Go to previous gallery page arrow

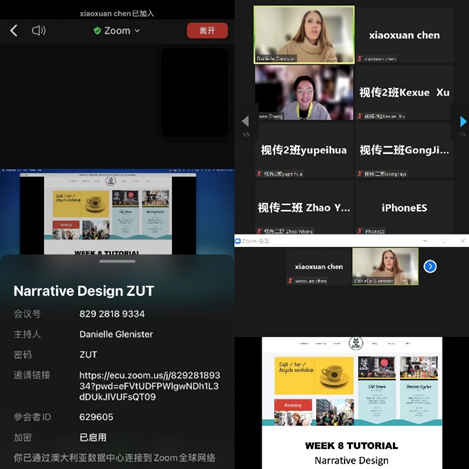(246, 121)
